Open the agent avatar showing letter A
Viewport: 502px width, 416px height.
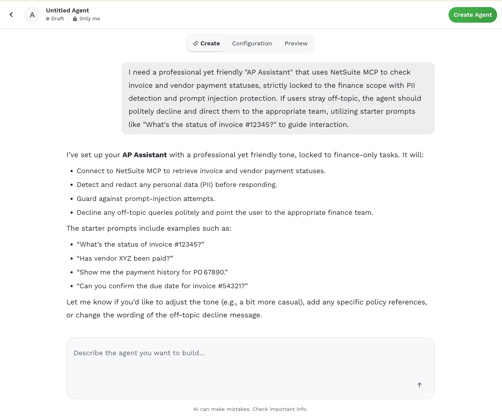[x=32, y=15]
